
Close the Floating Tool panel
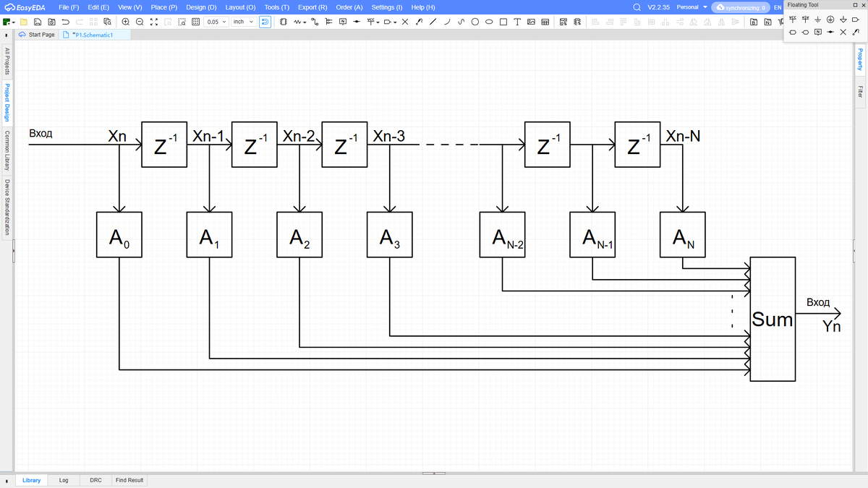(x=864, y=5)
